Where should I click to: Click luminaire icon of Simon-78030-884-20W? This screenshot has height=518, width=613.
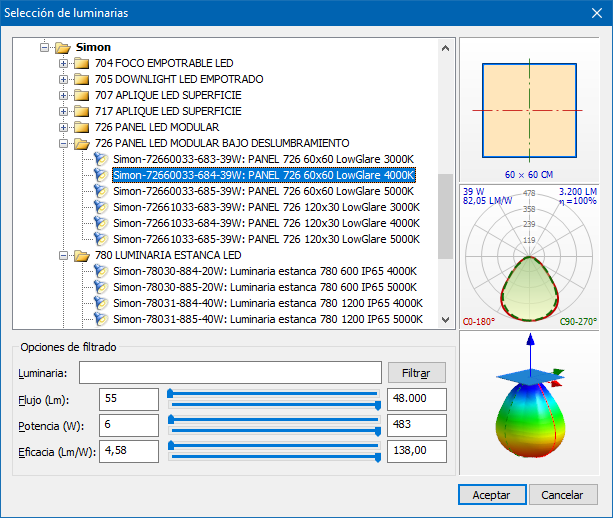coord(101,271)
